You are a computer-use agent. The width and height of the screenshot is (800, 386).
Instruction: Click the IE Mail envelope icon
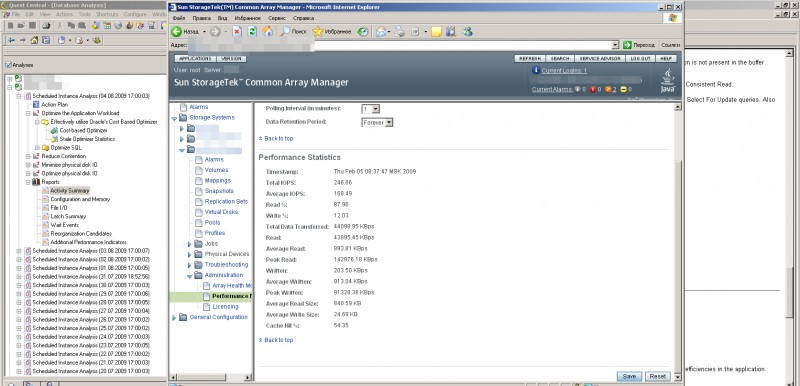(x=381, y=32)
